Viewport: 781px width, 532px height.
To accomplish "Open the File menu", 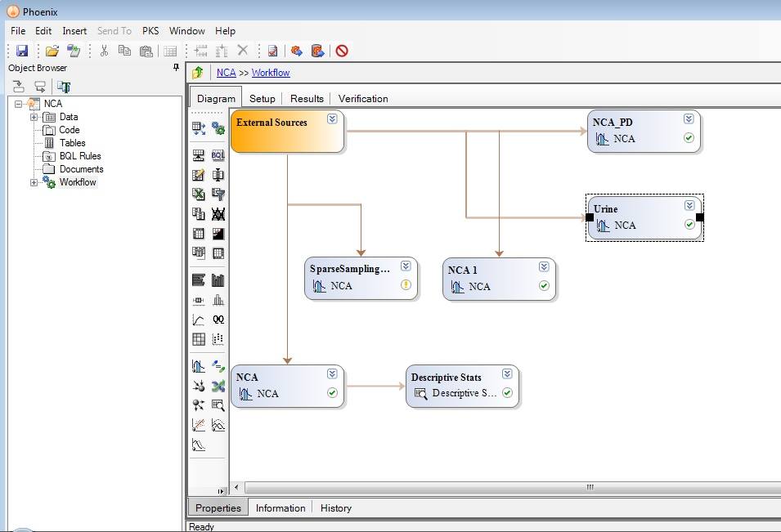I will [18, 31].
